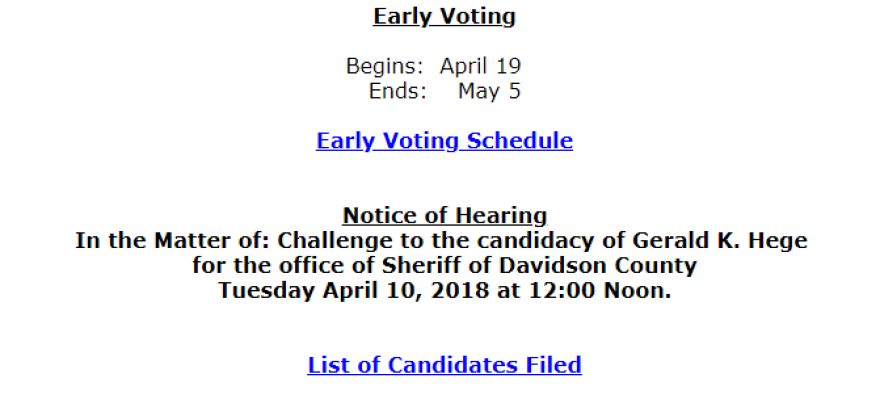Click the word 'Candidates' in the bottom link

coord(453,365)
